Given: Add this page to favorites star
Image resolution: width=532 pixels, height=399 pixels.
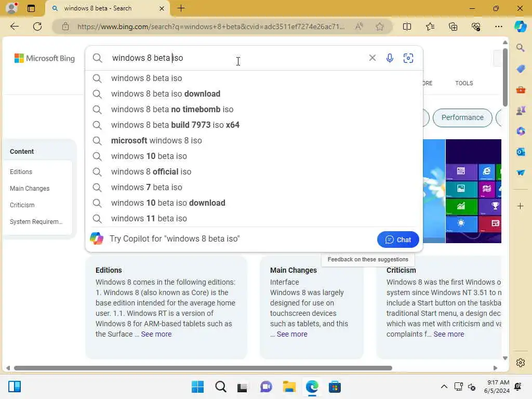Looking at the screenshot, I should coord(380,26).
